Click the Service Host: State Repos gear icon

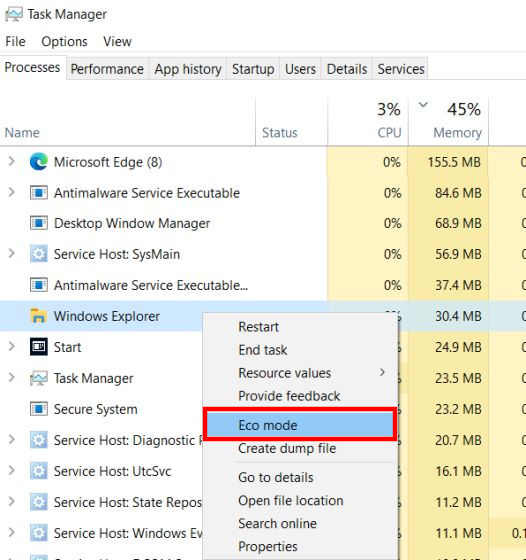click(39, 502)
